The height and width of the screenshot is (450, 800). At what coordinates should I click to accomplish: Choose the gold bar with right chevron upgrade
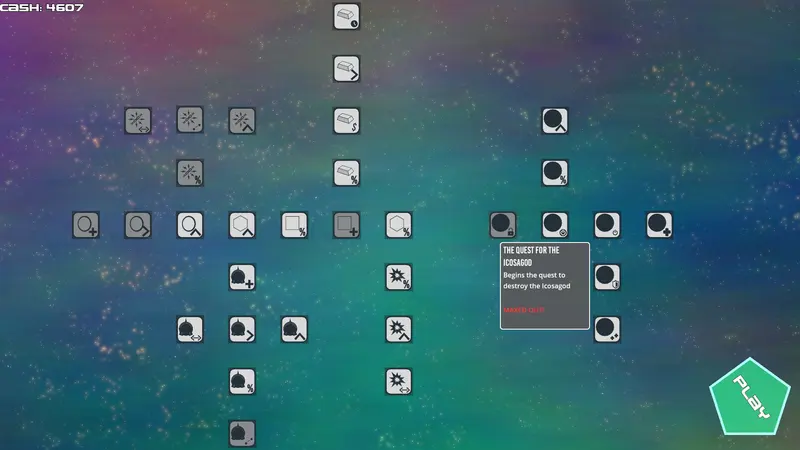346,69
